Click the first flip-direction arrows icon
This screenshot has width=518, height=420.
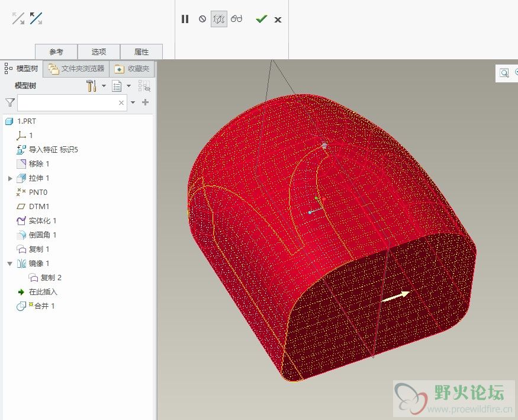tap(18, 18)
